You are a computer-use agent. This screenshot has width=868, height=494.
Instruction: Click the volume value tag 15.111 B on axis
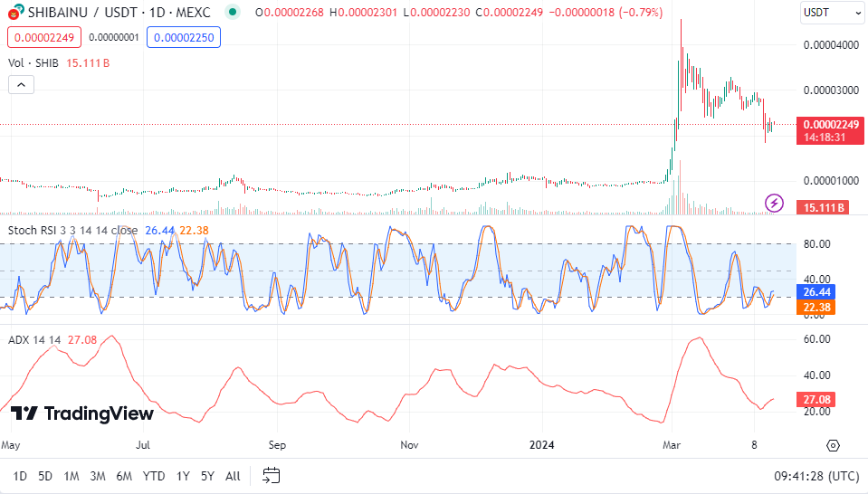coord(823,207)
